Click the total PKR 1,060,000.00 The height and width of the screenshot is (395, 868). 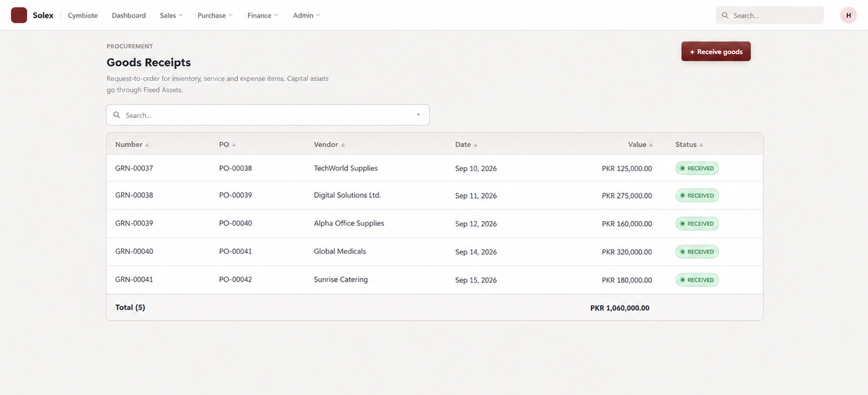click(x=619, y=308)
